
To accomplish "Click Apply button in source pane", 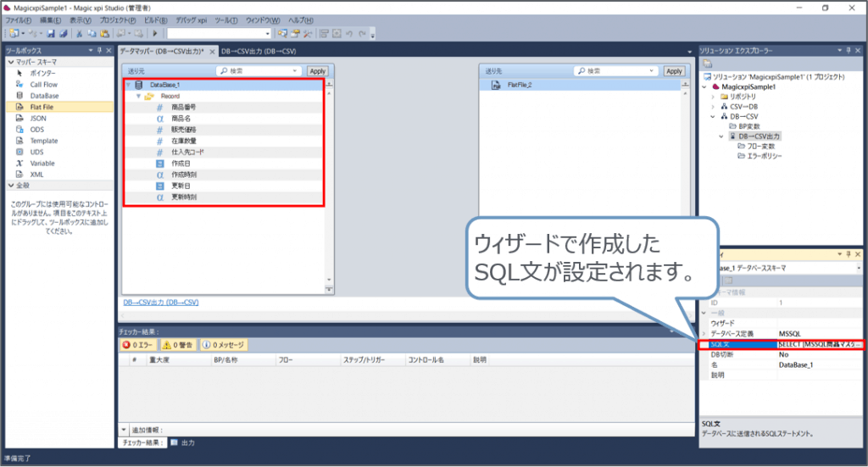I will tap(317, 71).
